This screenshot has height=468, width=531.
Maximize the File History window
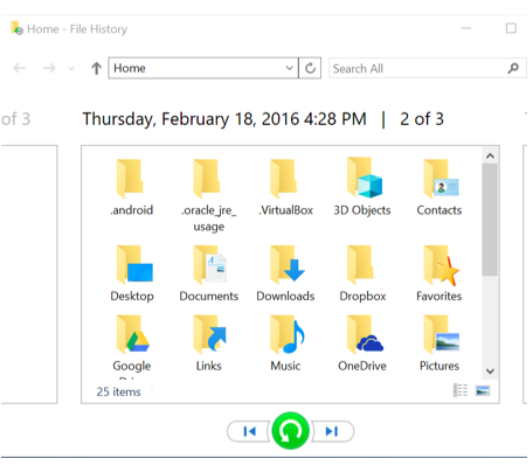(511, 28)
